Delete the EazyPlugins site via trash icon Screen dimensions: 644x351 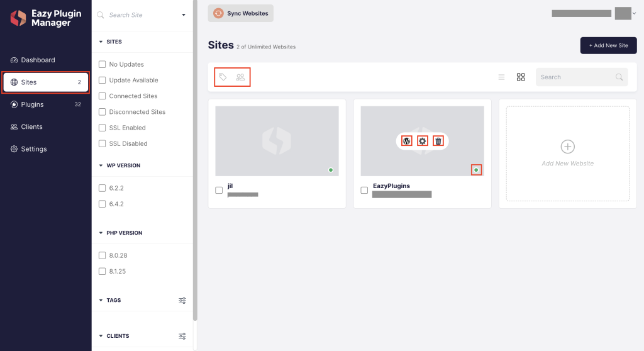click(438, 141)
